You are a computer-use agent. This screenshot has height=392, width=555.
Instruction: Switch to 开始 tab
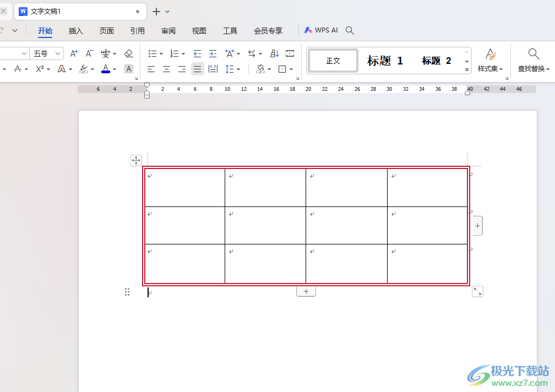(45, 31)
